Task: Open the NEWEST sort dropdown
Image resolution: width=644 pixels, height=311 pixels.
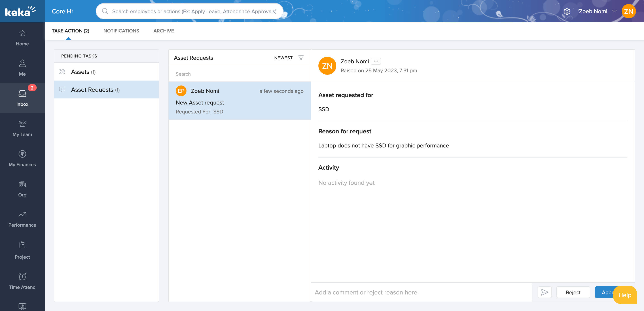Action: [283, 58]
